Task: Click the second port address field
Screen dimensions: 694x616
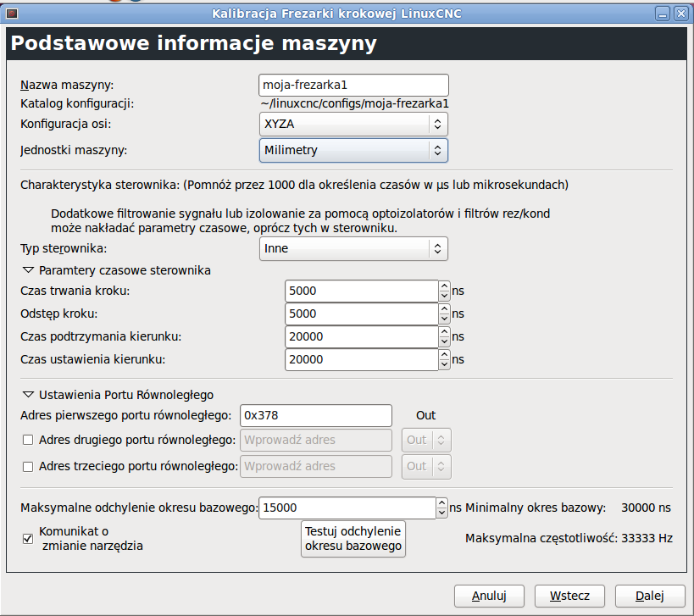Action: tap(316, 441)
